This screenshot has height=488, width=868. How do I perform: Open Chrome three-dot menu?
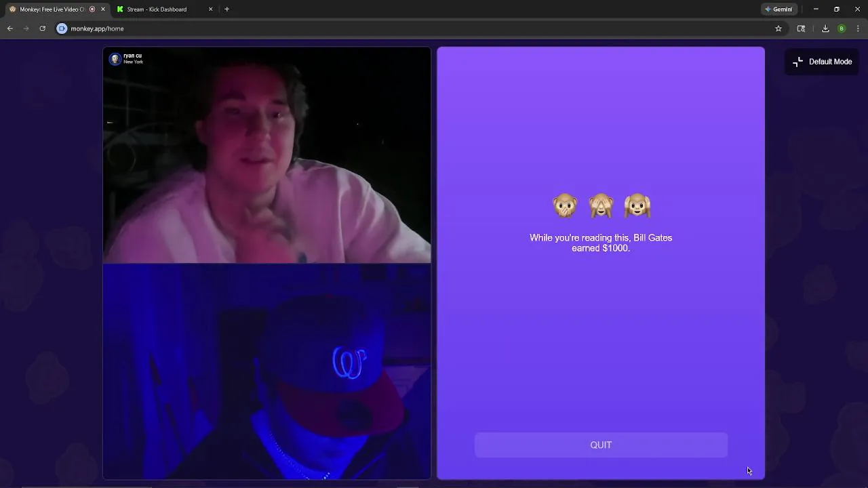point(858,28)
